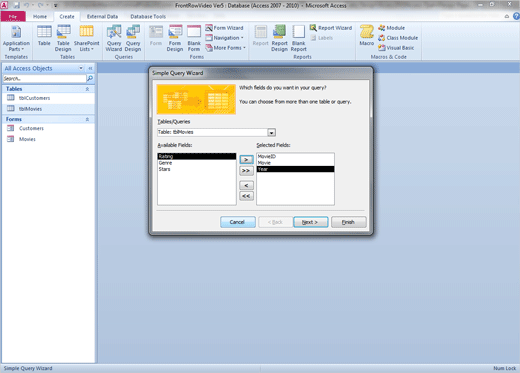Remove selected field with < button
The height and width of the screenshot is (373, 520).
[x=246, y=185]
